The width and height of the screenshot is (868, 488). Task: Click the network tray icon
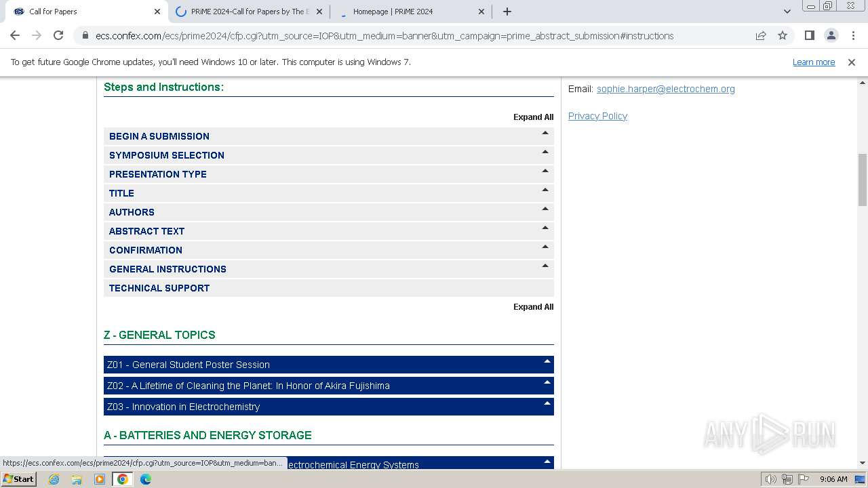pyautogui.click(x=787, y=479)
